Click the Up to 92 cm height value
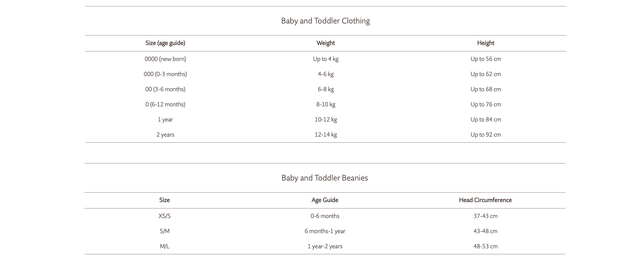The height and width of the screenshot is (260, 644). pyautogui.click(x=485, y=135)
